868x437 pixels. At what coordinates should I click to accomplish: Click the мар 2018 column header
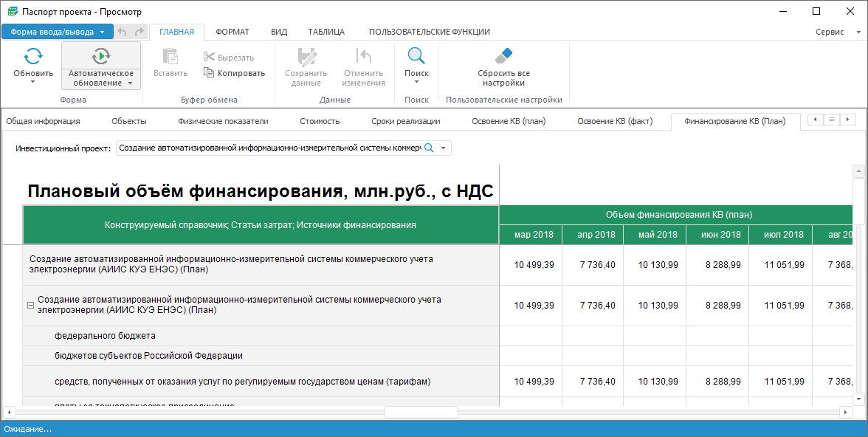tap(530, 234)
